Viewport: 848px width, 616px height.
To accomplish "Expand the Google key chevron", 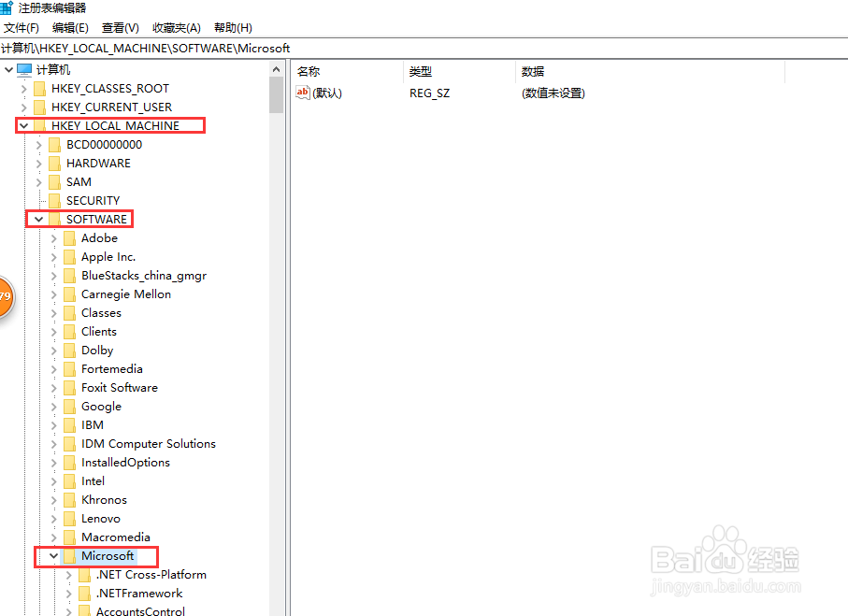I will [53, 407].
